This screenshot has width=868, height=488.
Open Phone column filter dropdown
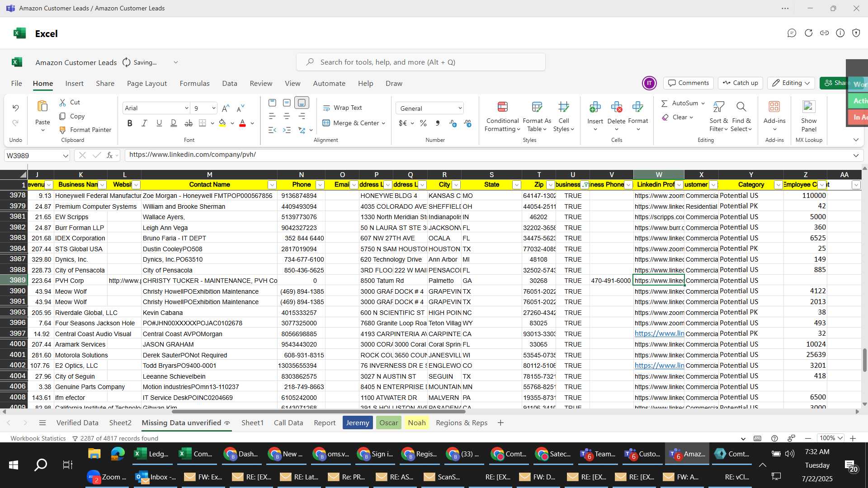[320, 185]
